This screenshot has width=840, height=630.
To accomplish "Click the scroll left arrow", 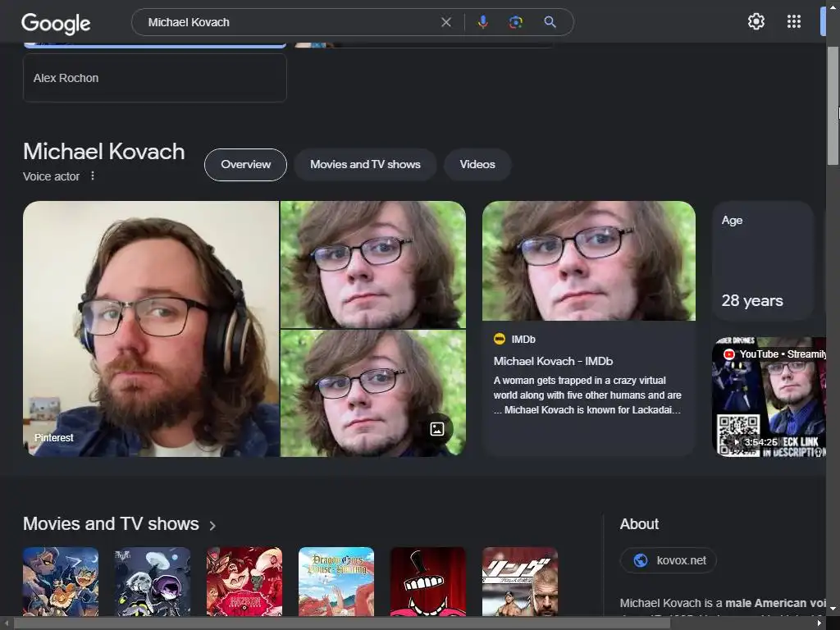I will click(7, 623).
